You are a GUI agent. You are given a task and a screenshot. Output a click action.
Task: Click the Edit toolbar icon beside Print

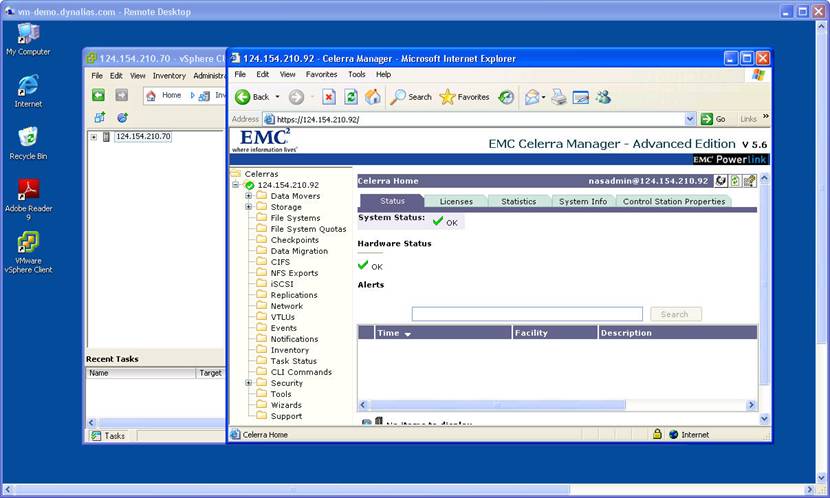[x=581, y=97]
